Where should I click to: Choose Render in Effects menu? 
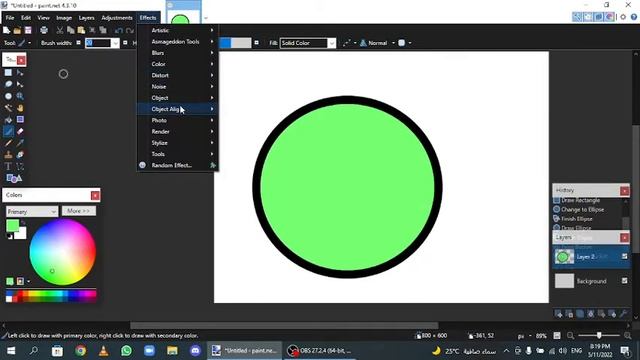click(178, 131)
